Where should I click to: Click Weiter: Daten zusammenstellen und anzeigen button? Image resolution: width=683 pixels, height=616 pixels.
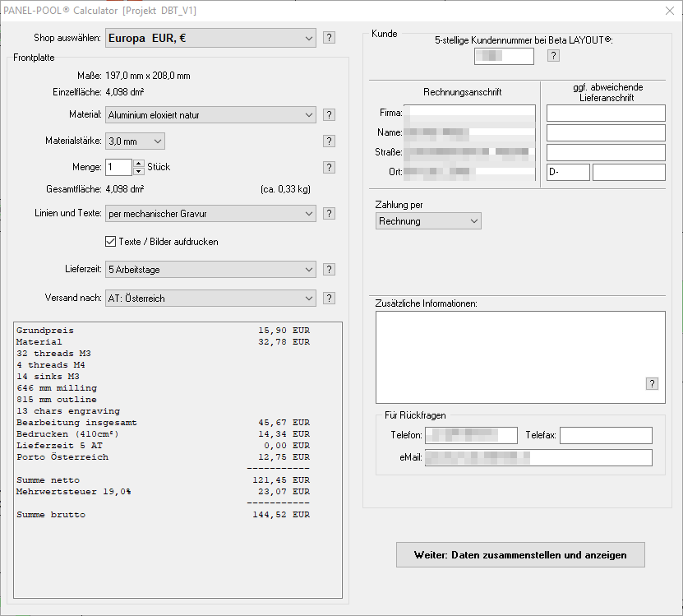[x=520, y=555]
